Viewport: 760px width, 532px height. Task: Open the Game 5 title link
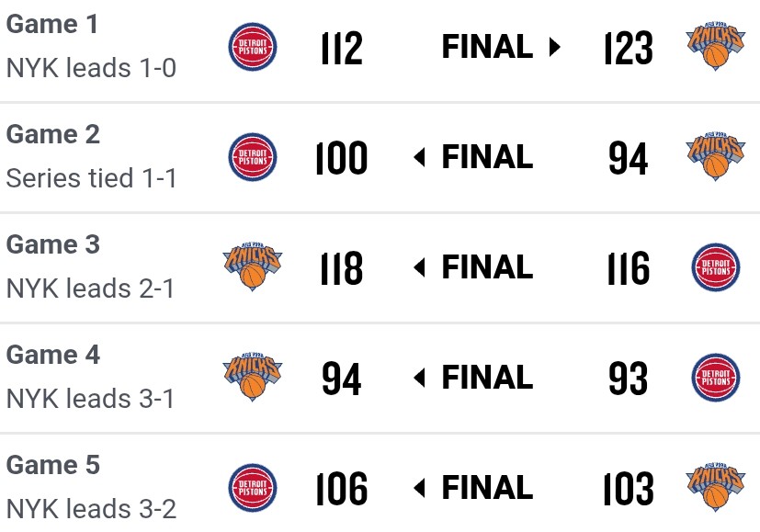click(x=52, y=465)
